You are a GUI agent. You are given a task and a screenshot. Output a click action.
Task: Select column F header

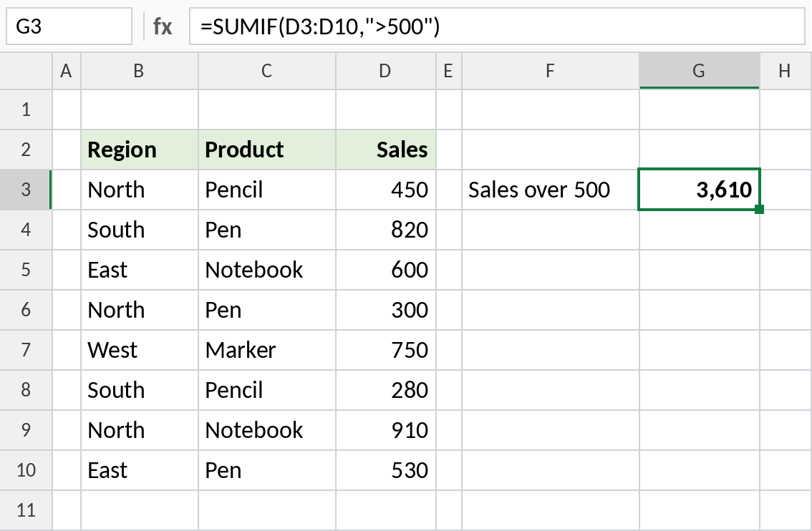(551, 71)
